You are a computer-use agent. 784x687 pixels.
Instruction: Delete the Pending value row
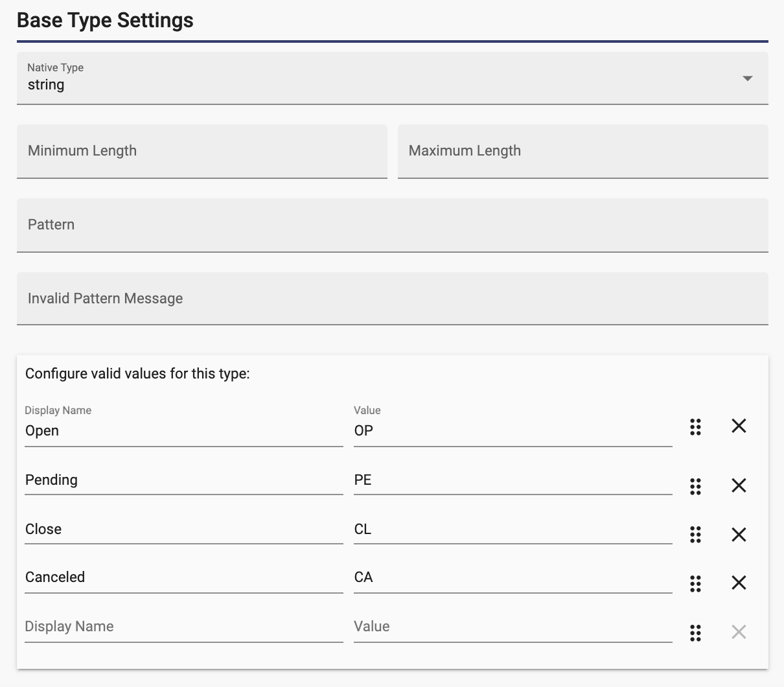coord(739,485)
